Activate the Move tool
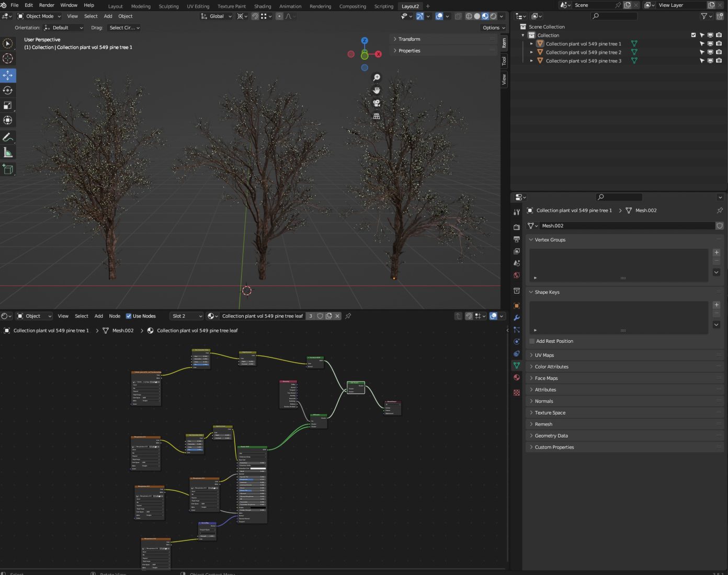728x575 pixels. point(8,75)
